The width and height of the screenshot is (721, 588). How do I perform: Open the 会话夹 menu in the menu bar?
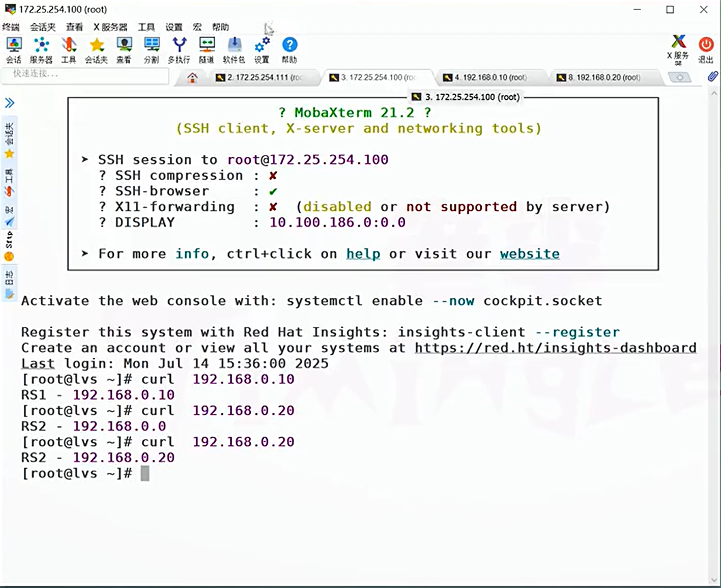coord(43,27)
